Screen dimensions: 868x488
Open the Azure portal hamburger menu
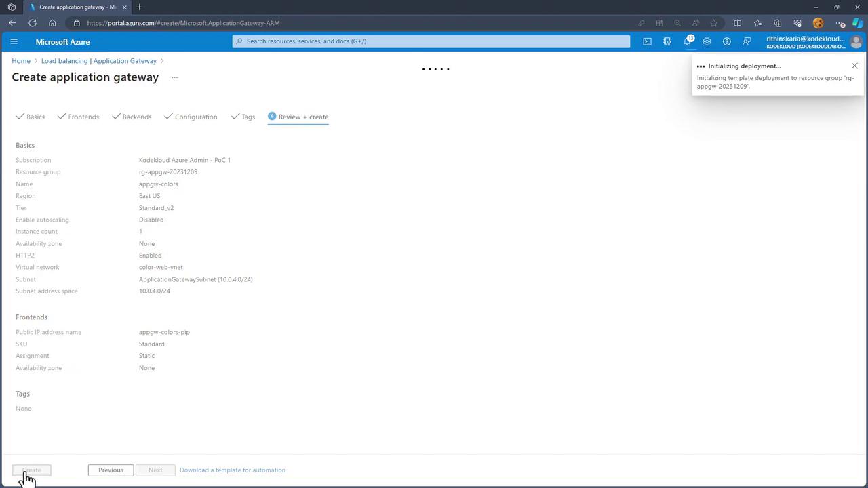(14, 41)
